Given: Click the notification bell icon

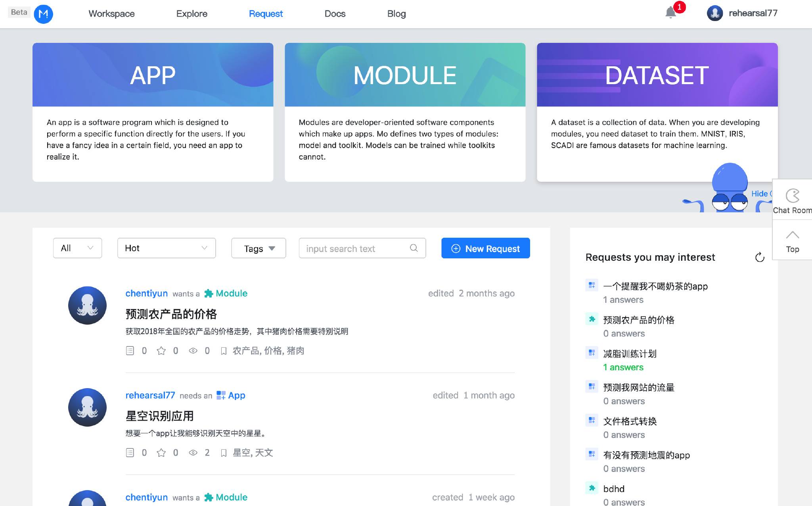Looking at the screenshot, I should coord(670,12).
